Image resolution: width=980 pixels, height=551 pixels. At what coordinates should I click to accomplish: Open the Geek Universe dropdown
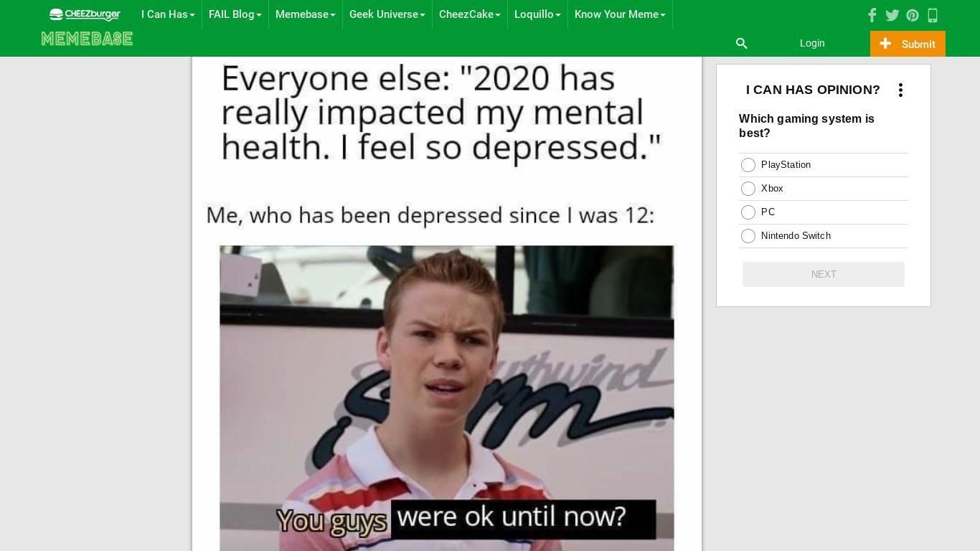click(x=387, y=14)
